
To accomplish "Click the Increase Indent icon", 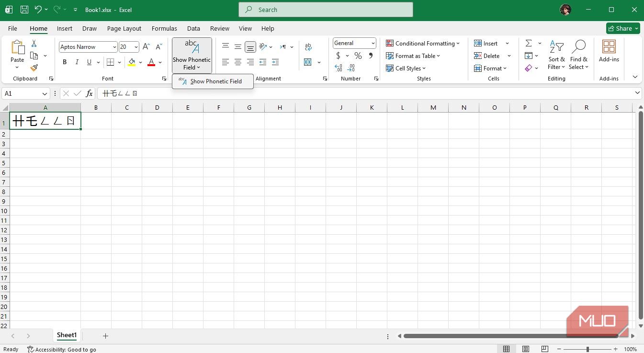I will [275, 62].
